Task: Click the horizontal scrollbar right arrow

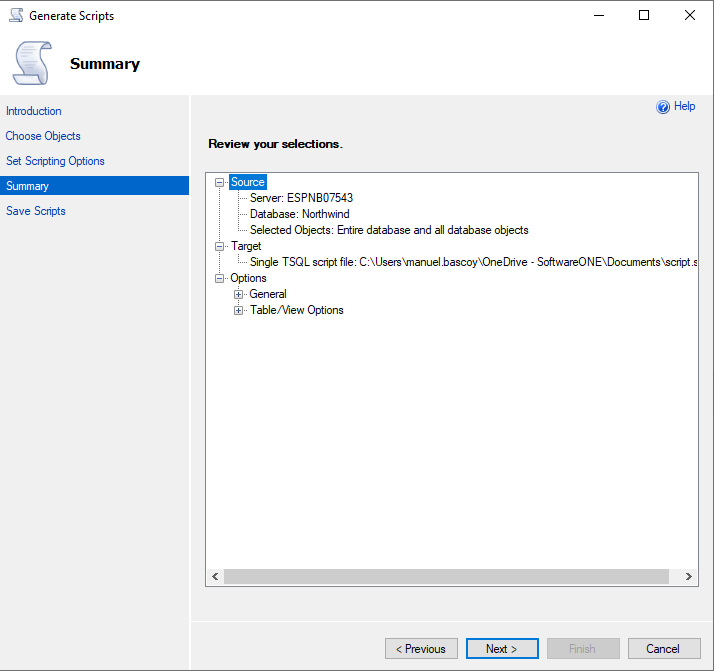Action: coord(689,577)
